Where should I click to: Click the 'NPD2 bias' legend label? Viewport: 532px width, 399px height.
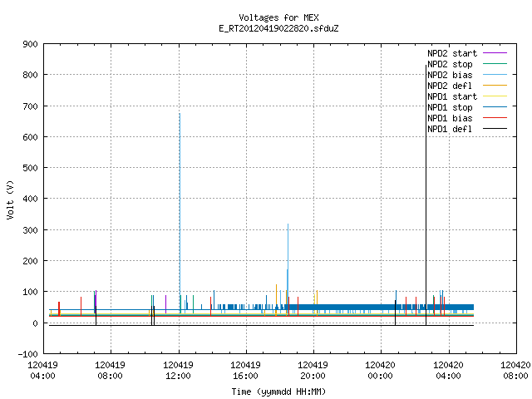[450, 75]
